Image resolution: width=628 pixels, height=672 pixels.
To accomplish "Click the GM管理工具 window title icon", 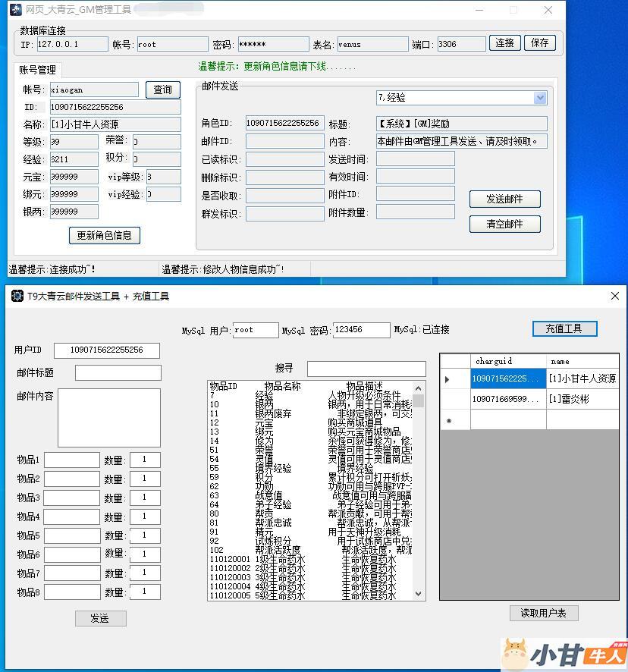I will (17, 10).
